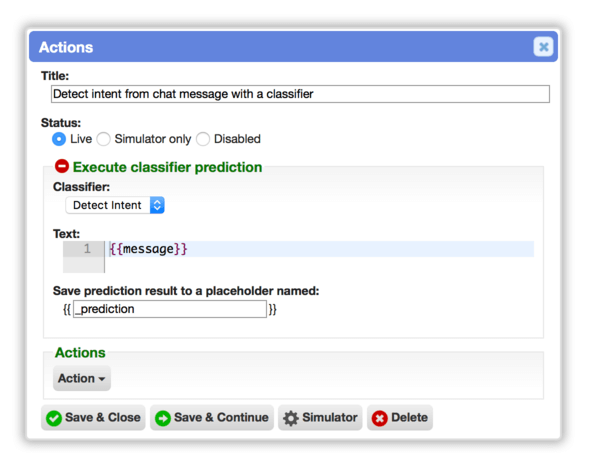This screenshot has width=595, height=464.
Task: Click the Execute classifier prediction heading
Action: (x=167, y=167)
